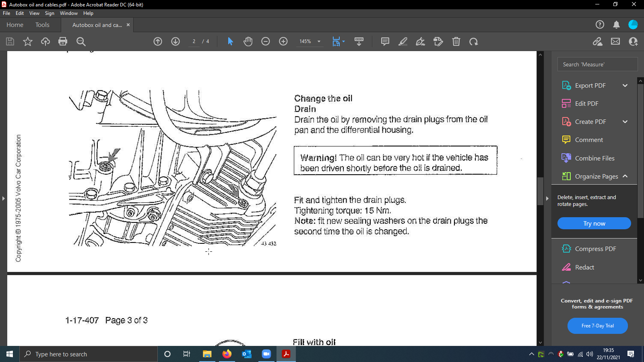
Task: Open the Windows Start menu
Action: click(10, 354)
